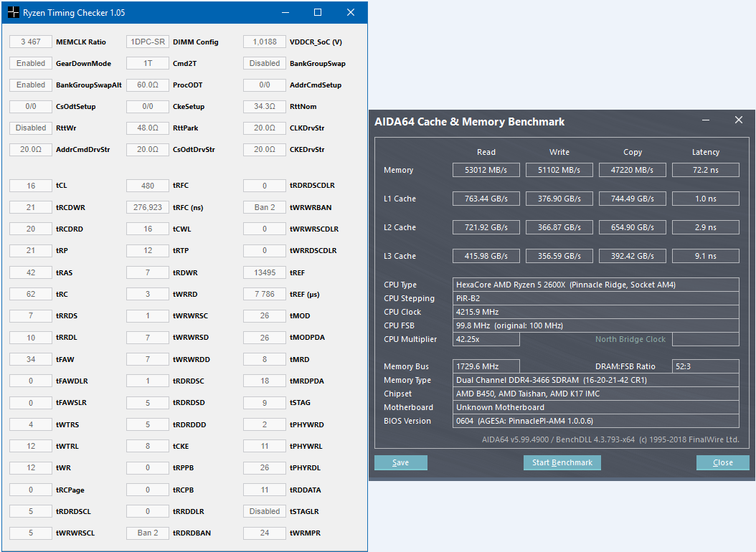This screenshot has width=756, height=552.
Task: Select the tRCDRD value field
Action: tap(31, 229)
